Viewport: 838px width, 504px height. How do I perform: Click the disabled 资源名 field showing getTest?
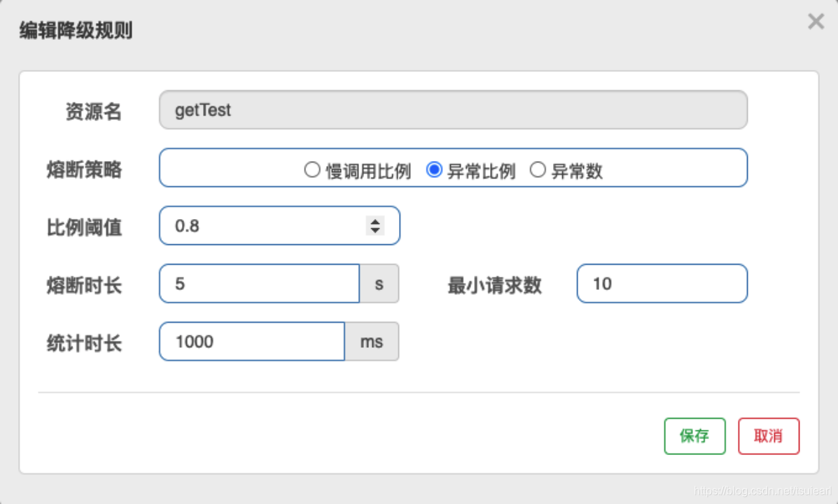click(x=453, y=109)
